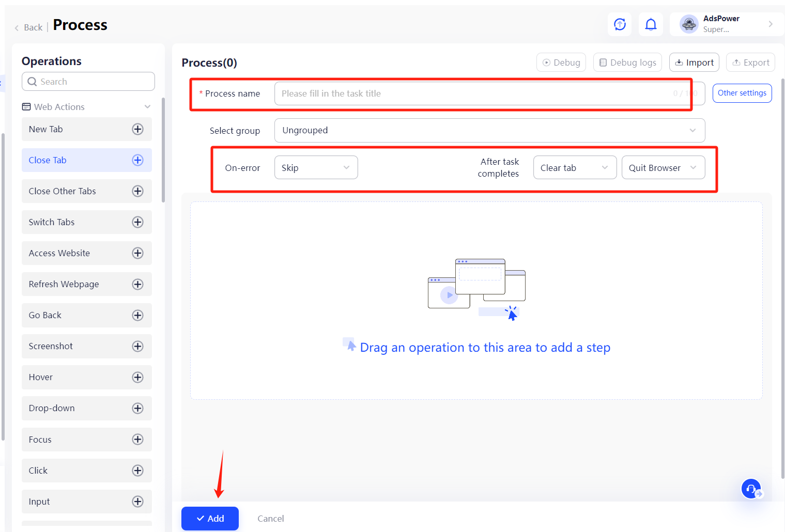Viewport: 785px width, 532px height.
Task: Open the AdsPower account menu
Action: [x=726, y=24]
